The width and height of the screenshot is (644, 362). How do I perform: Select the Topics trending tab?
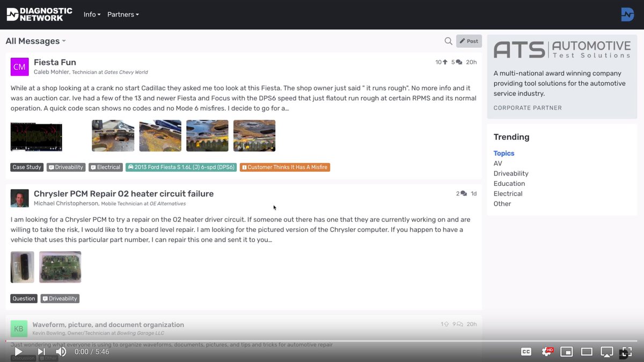[504, 154]
